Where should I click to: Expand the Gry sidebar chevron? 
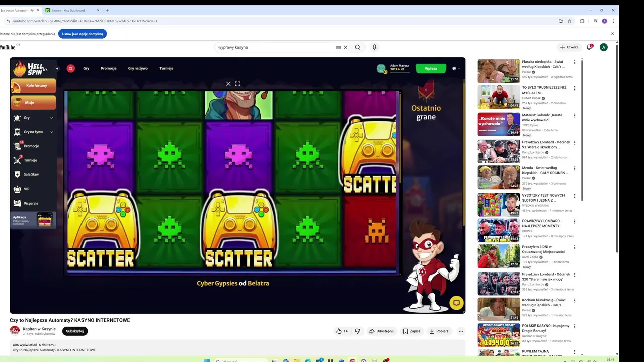[x=51, y=118]
